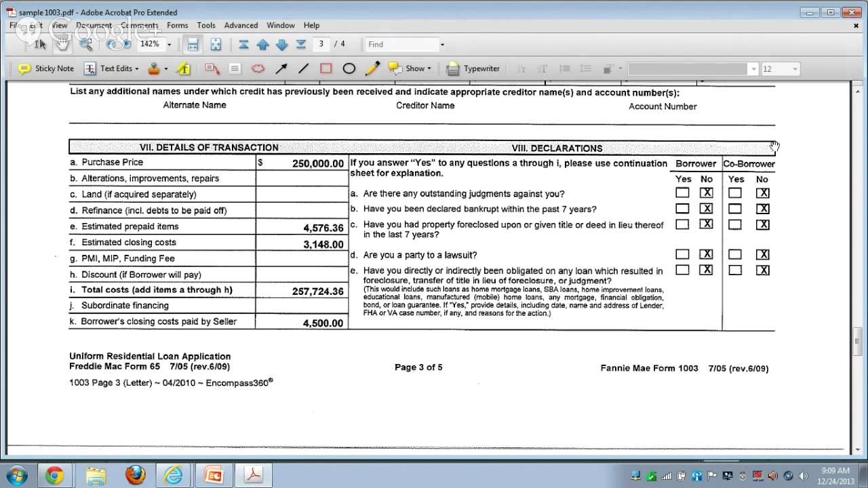Image resolution: width=868 pixels, height=488 pixels.
Task: Select the Line drawing tool
Action: [x=303, y=68]
